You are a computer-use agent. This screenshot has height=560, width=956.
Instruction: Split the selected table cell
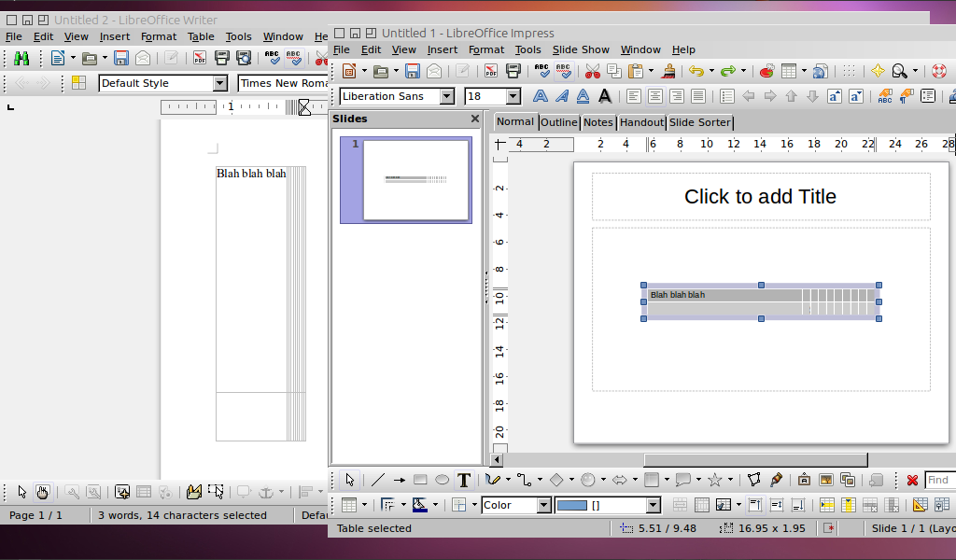(701, 505)
